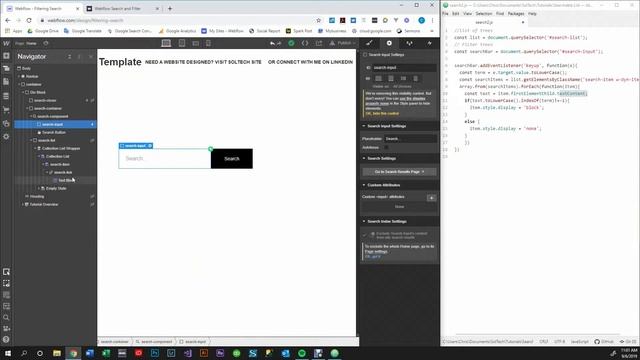This screenshot has height=360, width=640.
Task: Open the CMS Collections panel icon
Action: click(x=6, y=96)
